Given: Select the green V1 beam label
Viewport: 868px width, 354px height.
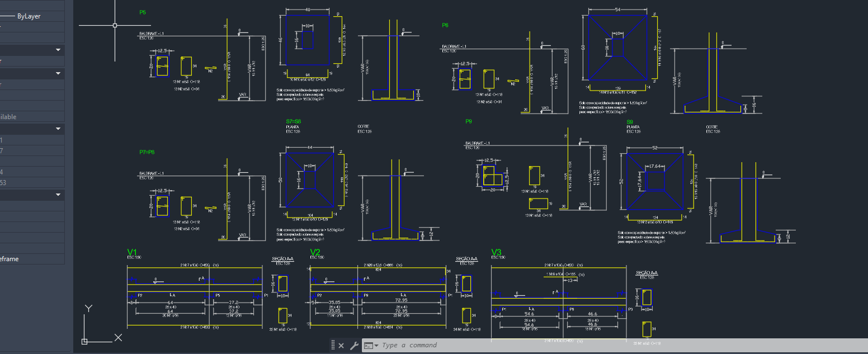Looking at the screenshot, I should (132, 252).
